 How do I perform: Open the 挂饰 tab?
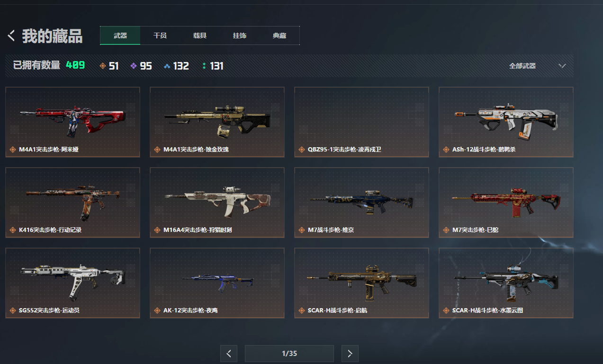pyautogui.click(x=240, y=36)
